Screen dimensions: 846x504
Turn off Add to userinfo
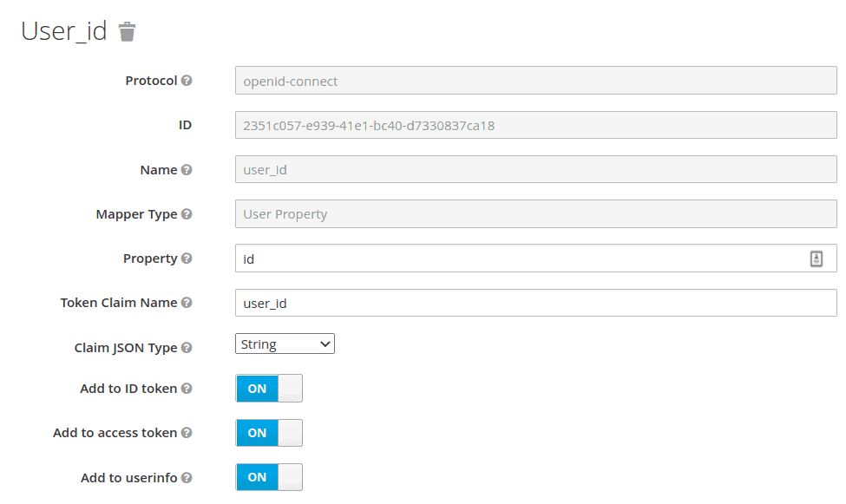tap(268, 477)
